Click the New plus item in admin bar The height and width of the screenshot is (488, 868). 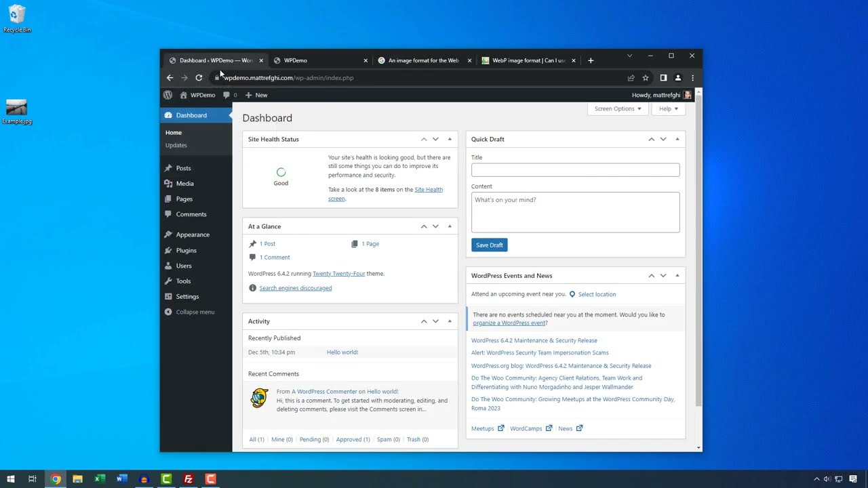(256, 95)
